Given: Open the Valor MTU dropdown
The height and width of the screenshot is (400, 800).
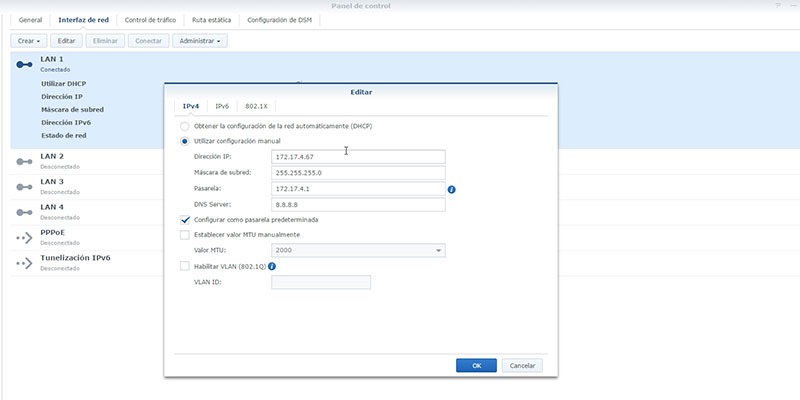Looking at the screenshot, I should tap(358, 251).
